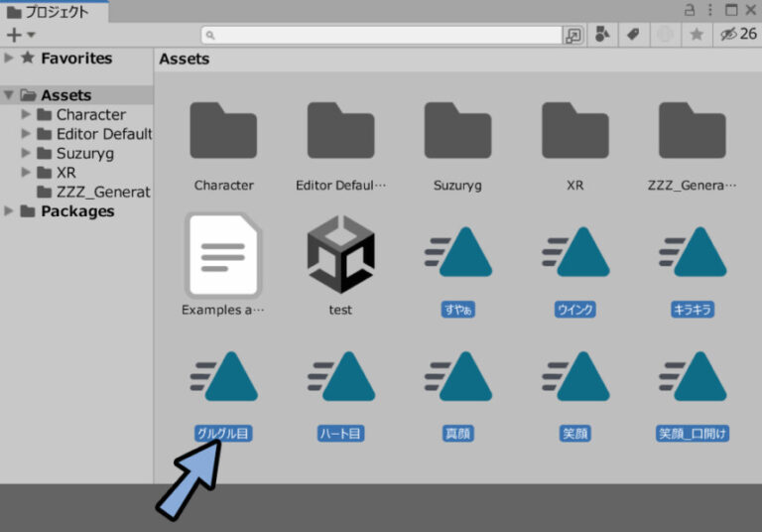Click the search by type icon
The width and height of the screenshot is (762, 532).
coord(601,35)
